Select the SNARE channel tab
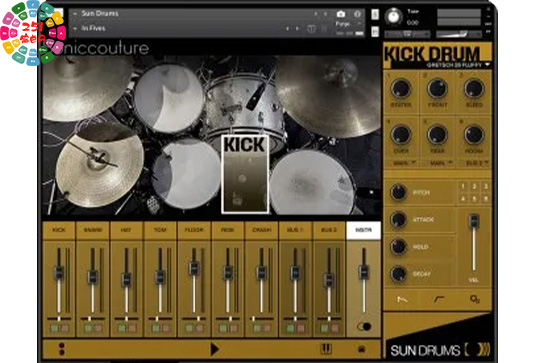Image resolution: width=535 pixels, height=363 pixels. 93,230
